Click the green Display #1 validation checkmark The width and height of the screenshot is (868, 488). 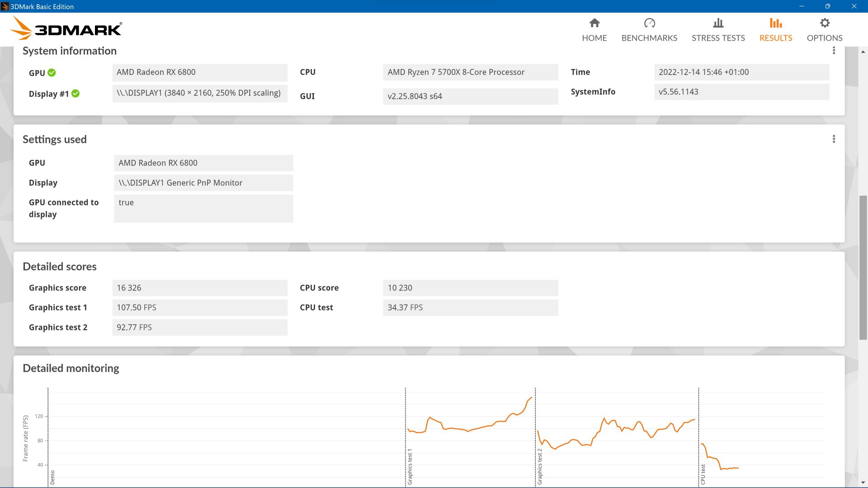point(75,94)
